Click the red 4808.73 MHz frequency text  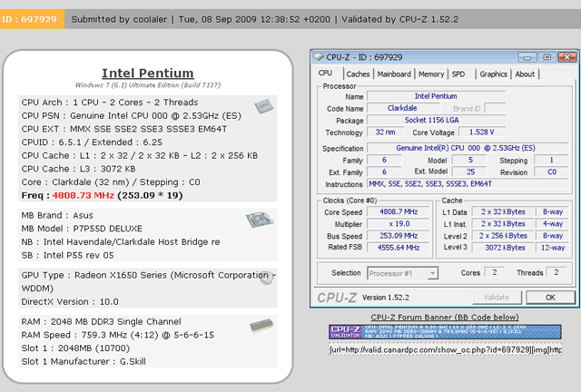pos(83,195)
